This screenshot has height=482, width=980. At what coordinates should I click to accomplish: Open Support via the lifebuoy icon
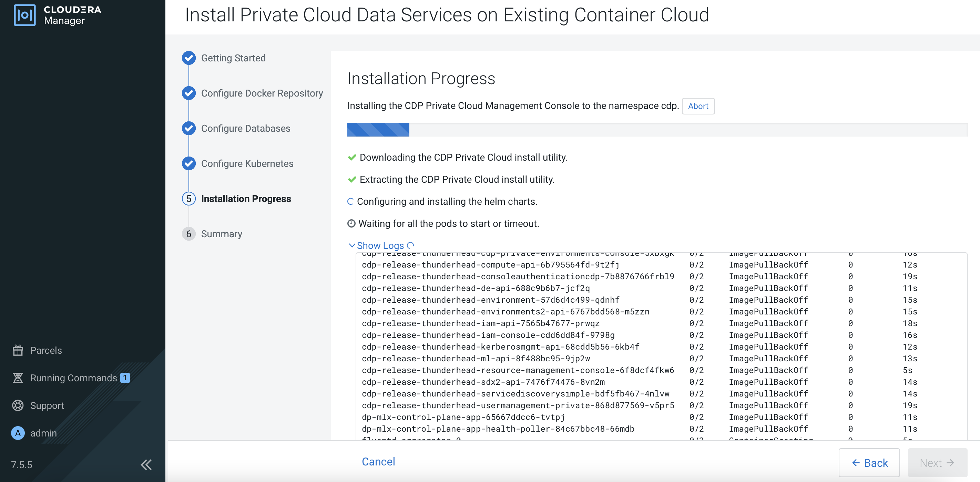[x=18, y=405]
